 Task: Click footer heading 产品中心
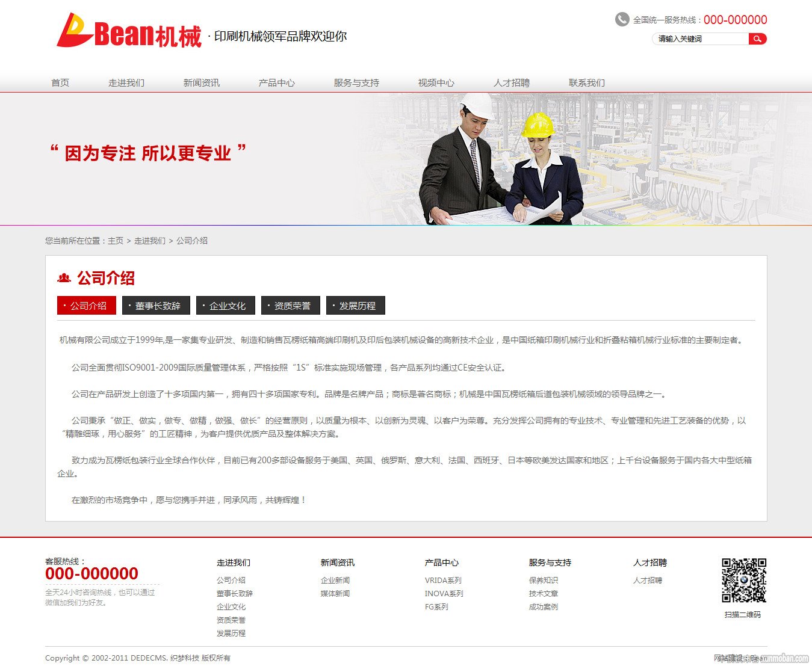(x=442, y=563)
